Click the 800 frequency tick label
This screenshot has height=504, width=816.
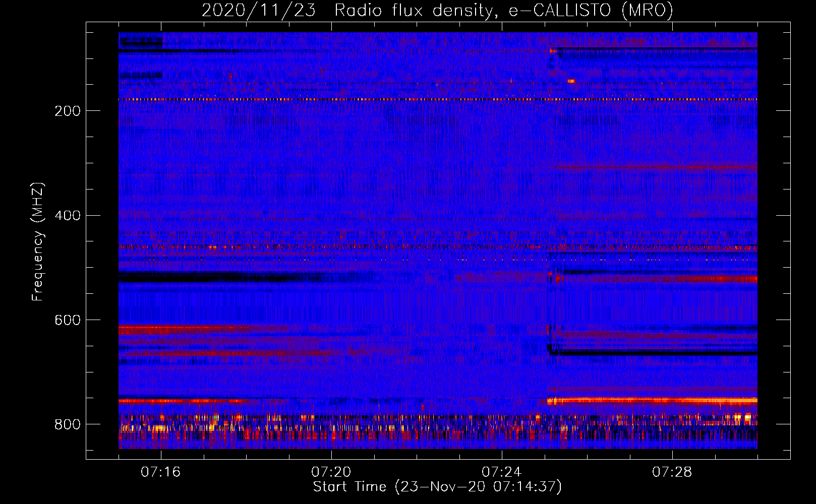point(68,424)
